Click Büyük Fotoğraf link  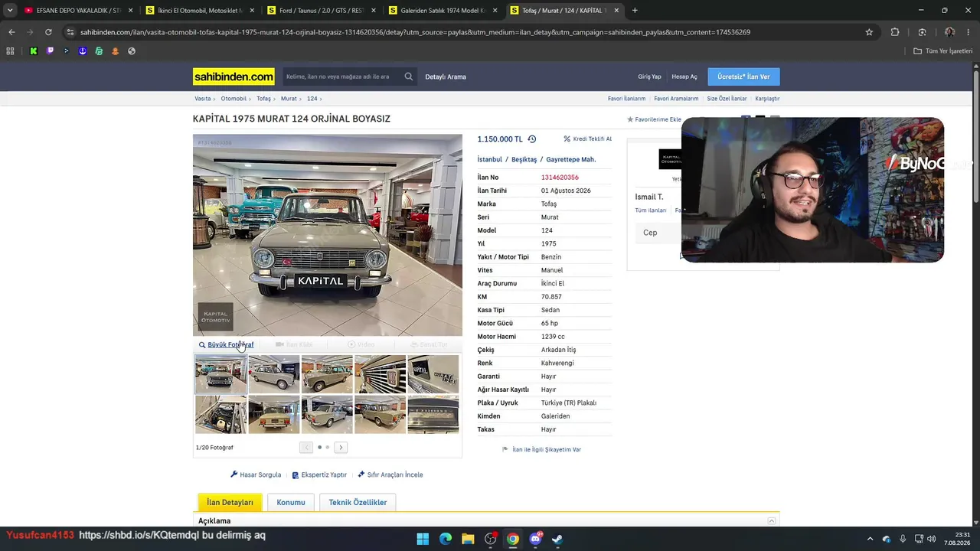pos(226,345)
